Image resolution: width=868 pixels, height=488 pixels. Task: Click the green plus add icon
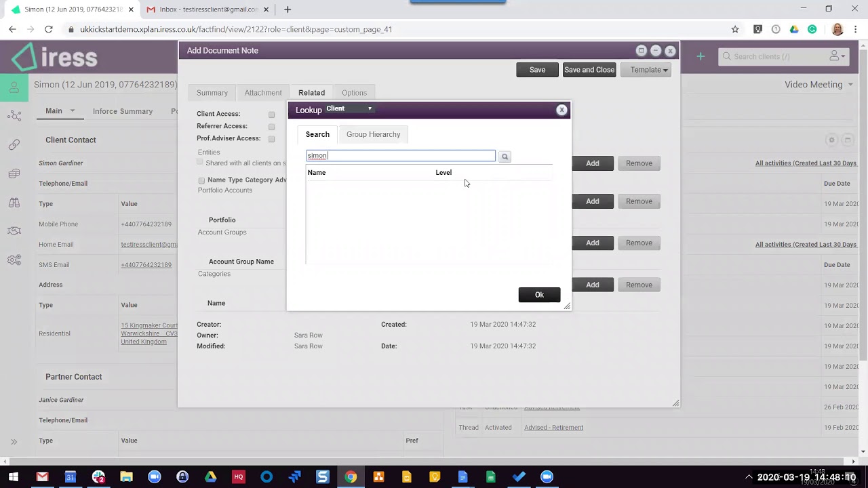(701, 56)
